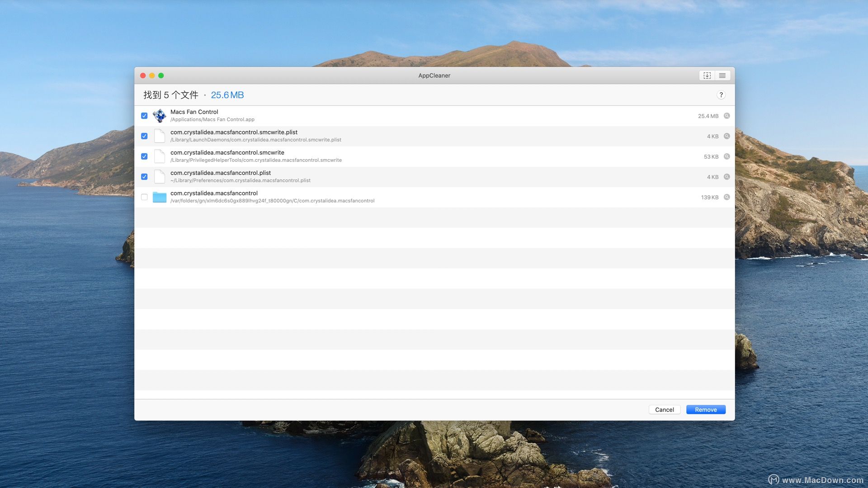This screenshot has width=868, height=488.
Task: Check the var/folders com.crystalidea.macsfancontrol checkbox
Action: tap(144, 197)
